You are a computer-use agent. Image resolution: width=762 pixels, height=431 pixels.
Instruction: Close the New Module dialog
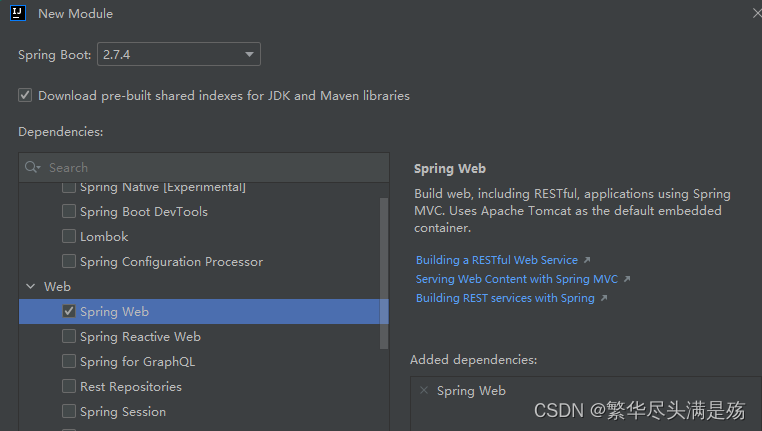(x=756, y=13)
